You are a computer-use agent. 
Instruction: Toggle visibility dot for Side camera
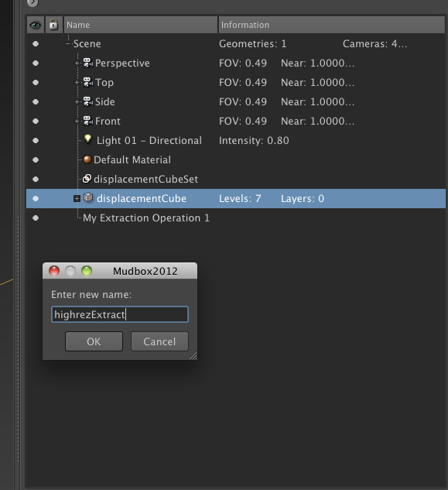click(36, 102)
